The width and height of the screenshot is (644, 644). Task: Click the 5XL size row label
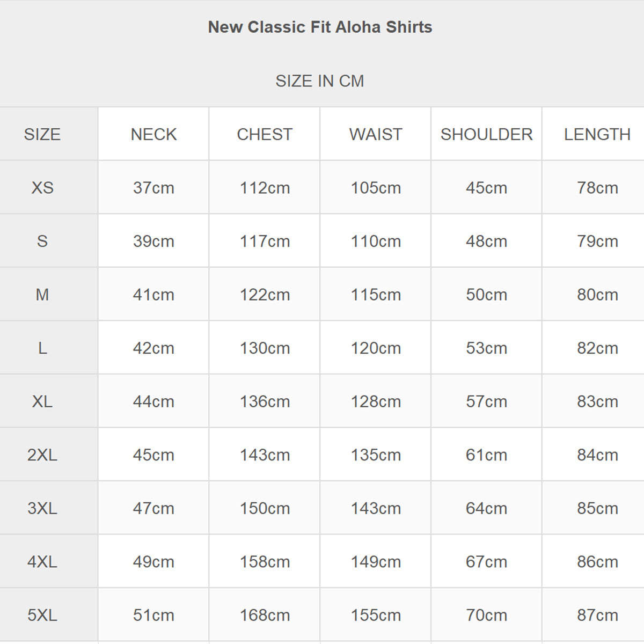[x=42, y=615]
